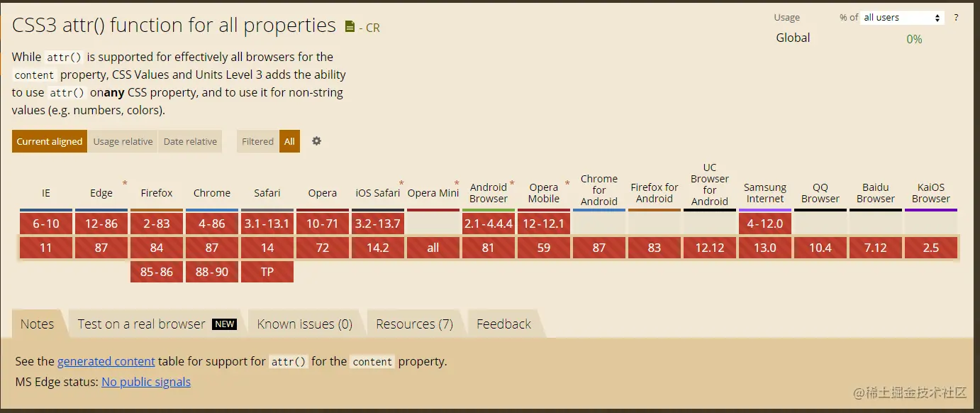980x413 pixels.
Task: Click the Samsung Internet column header
Action: 765,193
